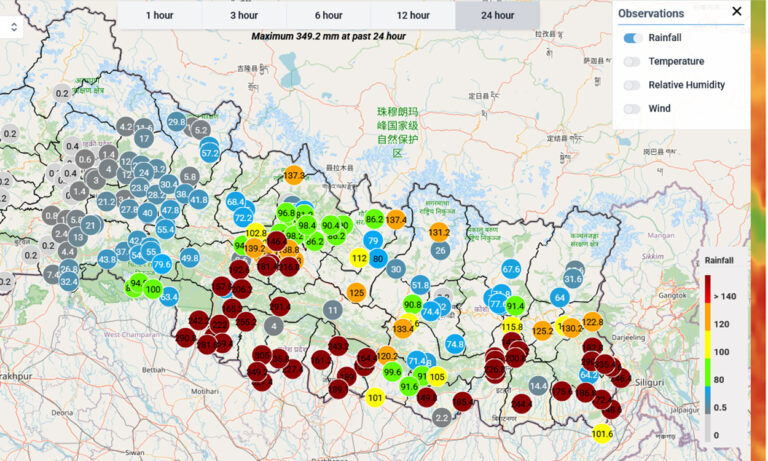Click the orange 137.3 rainfall station marker
768x461 pixels.
tap(294, 175)
